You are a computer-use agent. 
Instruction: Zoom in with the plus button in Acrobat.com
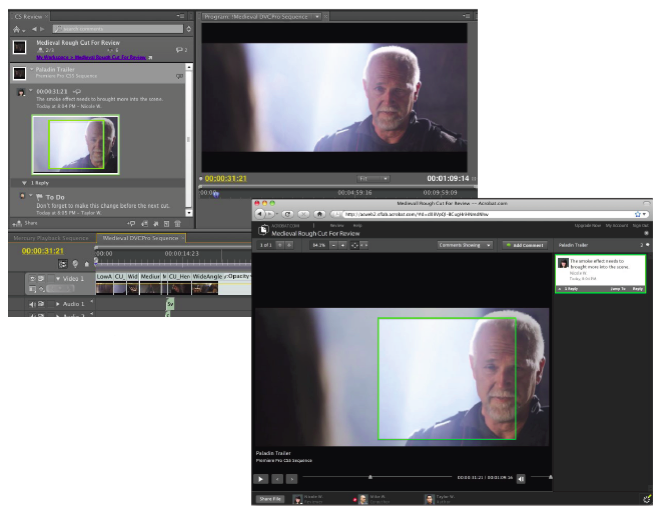(x=343, y=245)
